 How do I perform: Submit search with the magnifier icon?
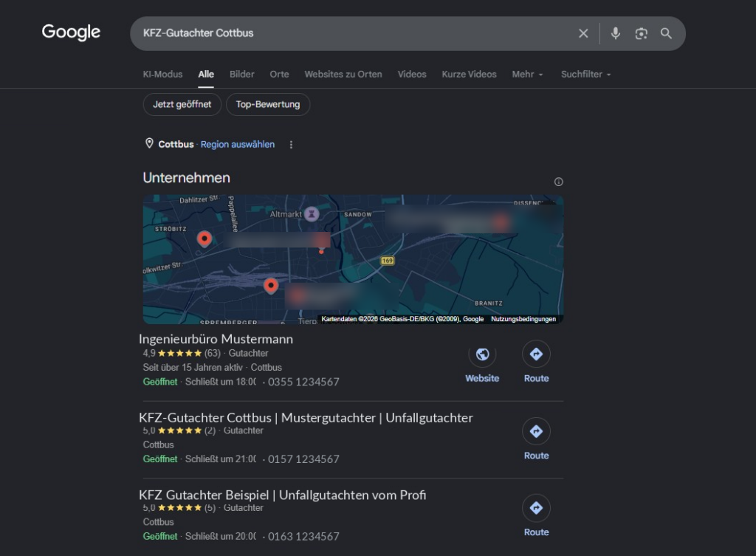[x=666, y=33]
